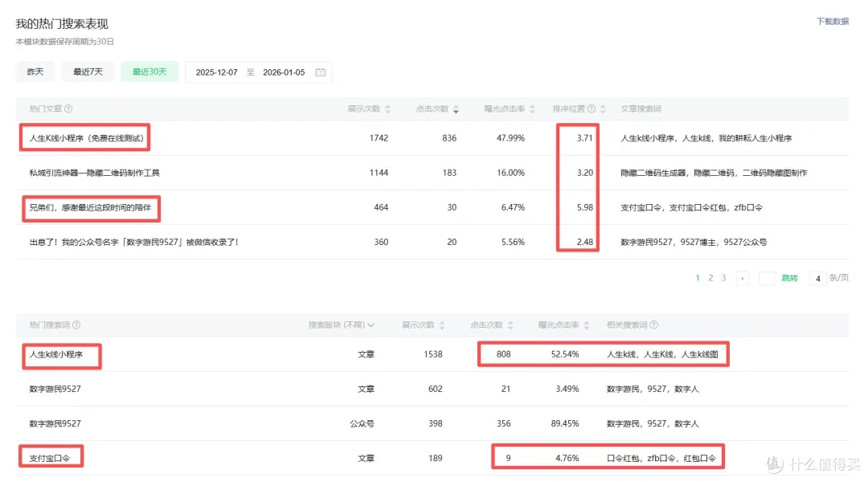Open article 私域引流神器—隐藏二维码制作工具
The height and width of the screenshot is (482, 868).
click(x=94, y=174)
